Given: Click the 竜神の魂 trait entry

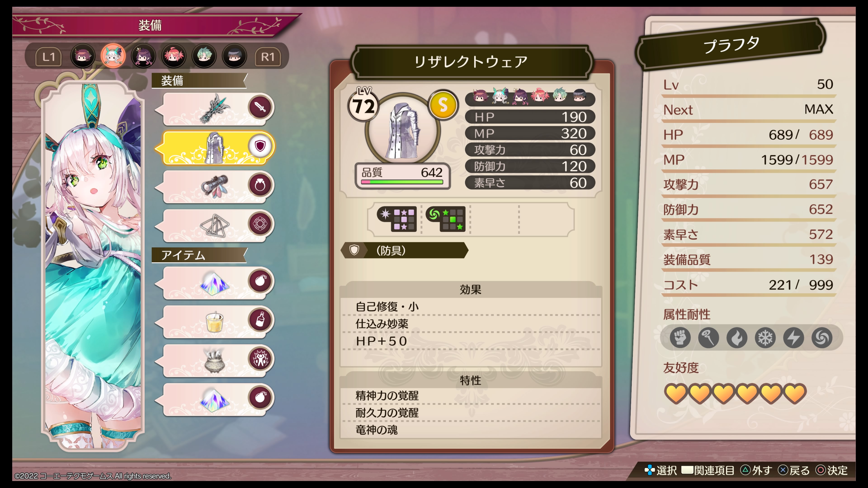Looking at the screenshot, I should coord(376,430).
